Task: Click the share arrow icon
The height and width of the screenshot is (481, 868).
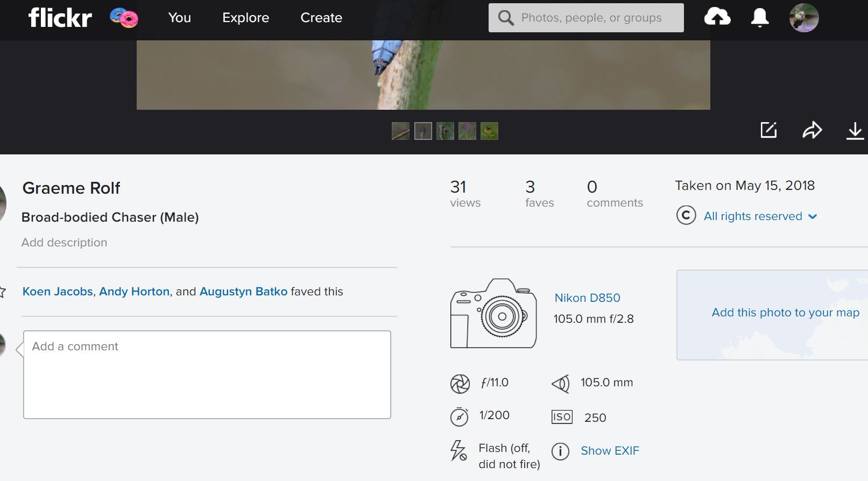Action: pyautogui.click(x=812, y=130)
